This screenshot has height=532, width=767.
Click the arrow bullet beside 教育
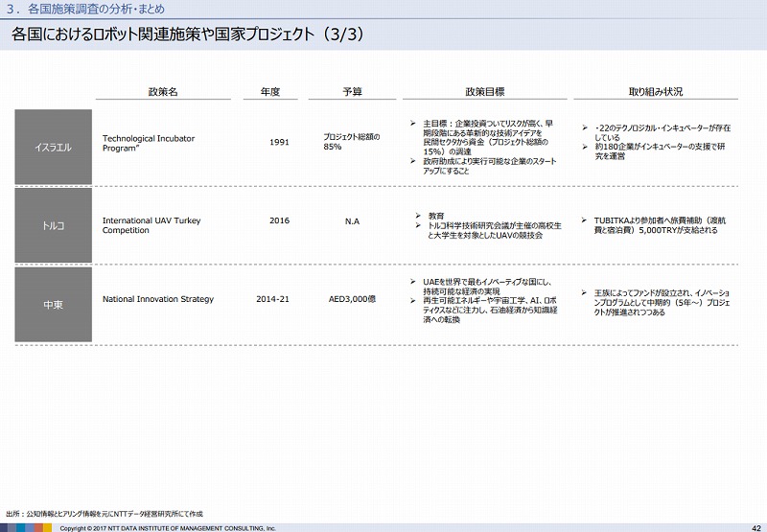coord(419,216)
